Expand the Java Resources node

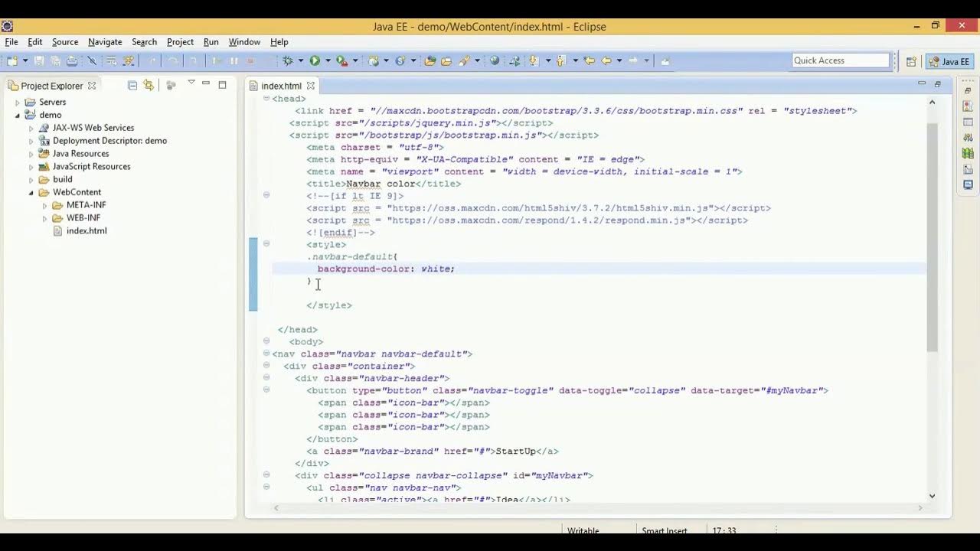pos(31,154)
